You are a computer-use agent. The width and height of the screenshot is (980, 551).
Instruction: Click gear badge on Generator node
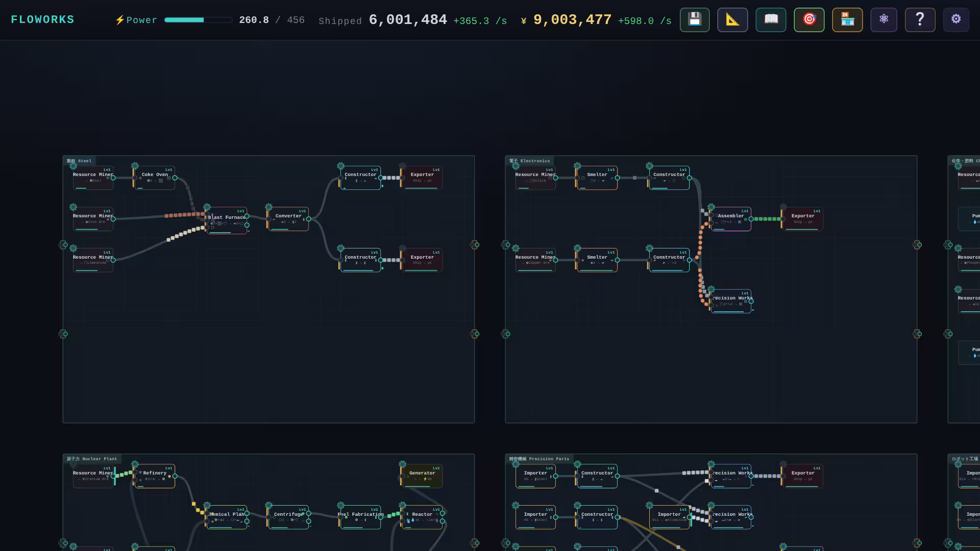click(402, 464)
